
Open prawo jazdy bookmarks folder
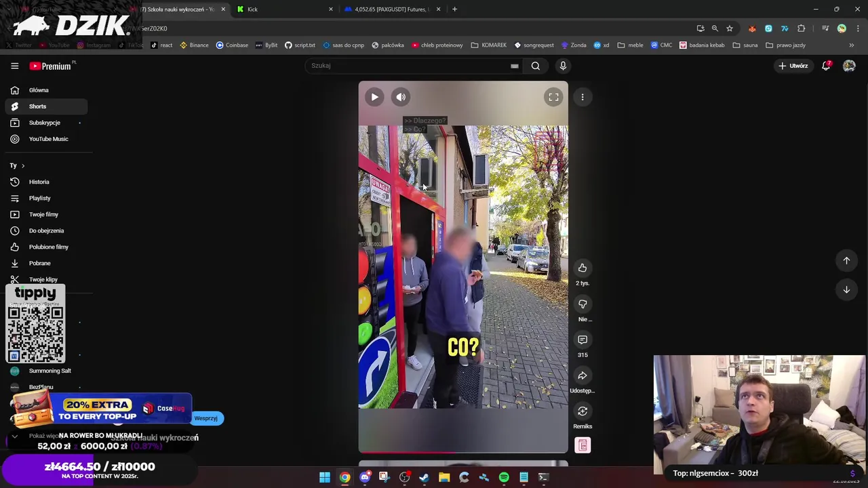coord(785,45)
